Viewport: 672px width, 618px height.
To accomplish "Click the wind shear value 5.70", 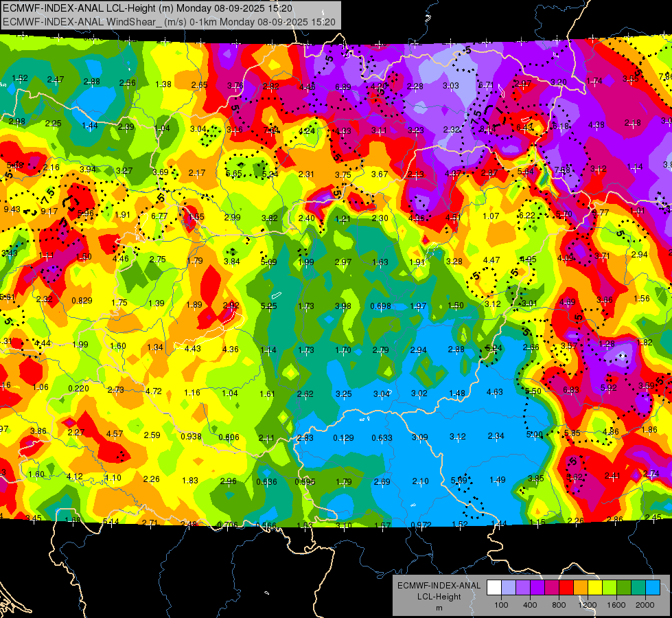I will [x=564, y=214].
